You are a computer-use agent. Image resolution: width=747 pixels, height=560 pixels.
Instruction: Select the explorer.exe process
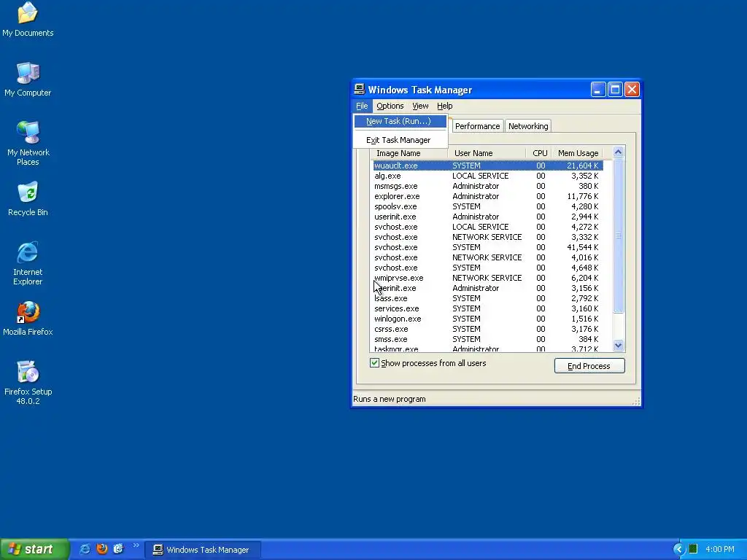point(488,196)
